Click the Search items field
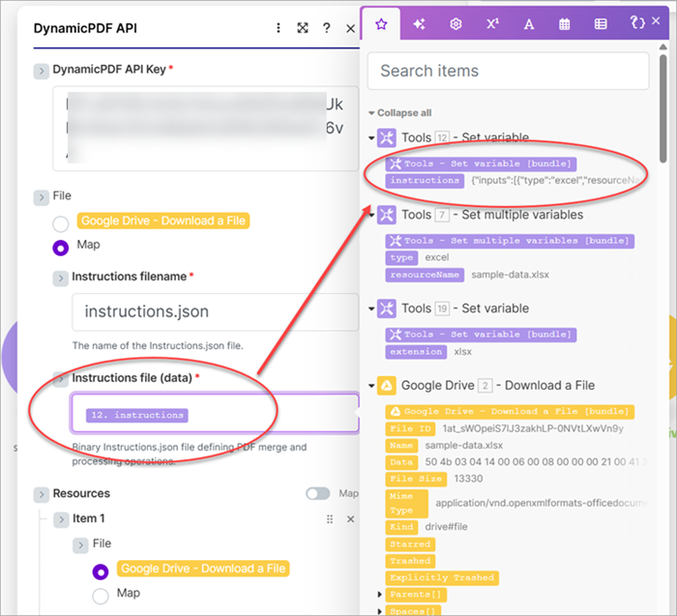The image size is (677, 616). (x=508, y=71)
